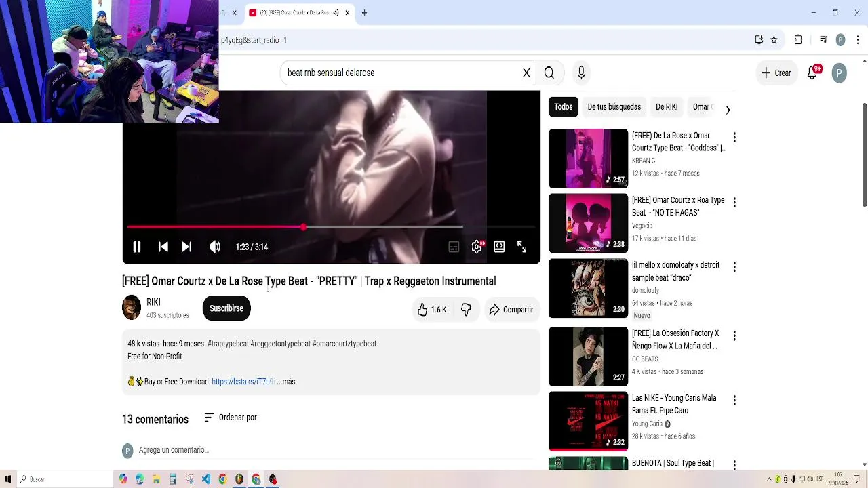Screen dimensions: 868x488
Task: Open the Chrome profile avatar in toolbar
Action: [841, 40]
